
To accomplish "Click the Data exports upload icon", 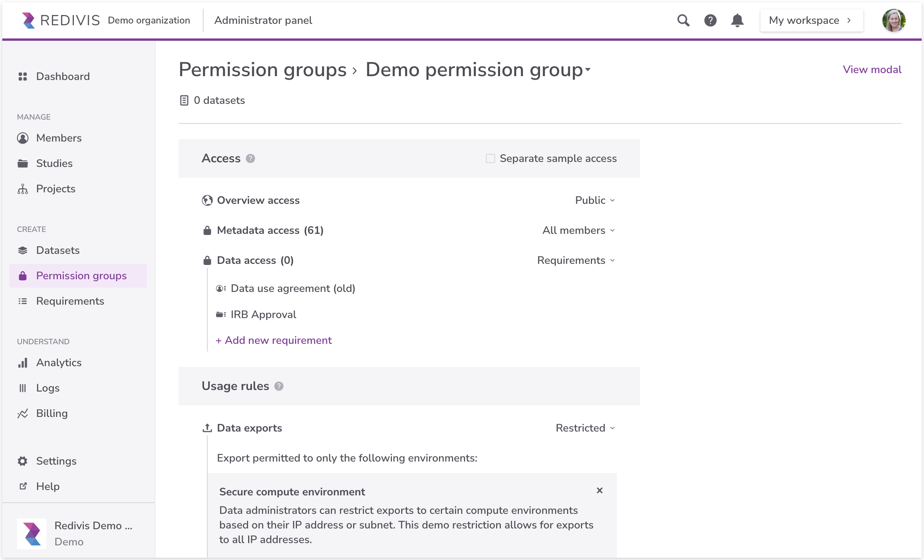I will click(x=207, y=428).
